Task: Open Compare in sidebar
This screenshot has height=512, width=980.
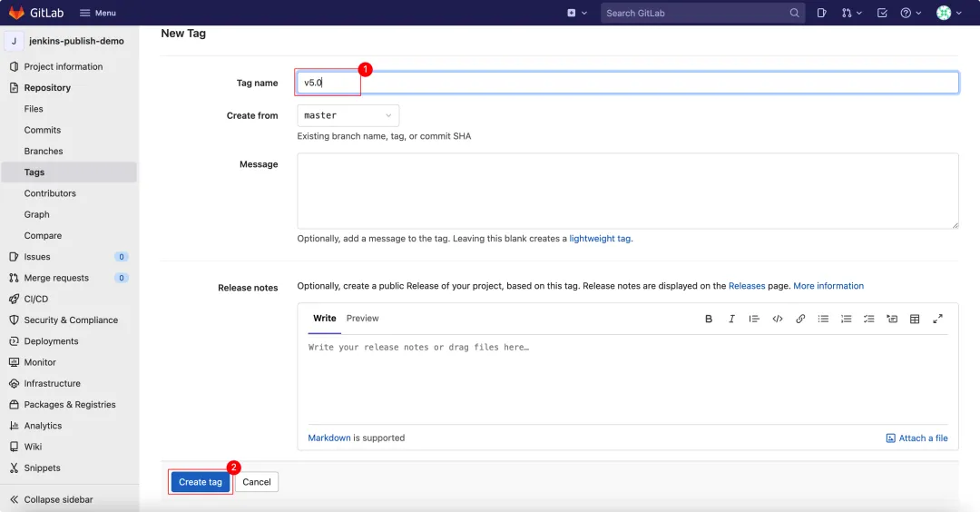Action: click(x=43, y=236)
